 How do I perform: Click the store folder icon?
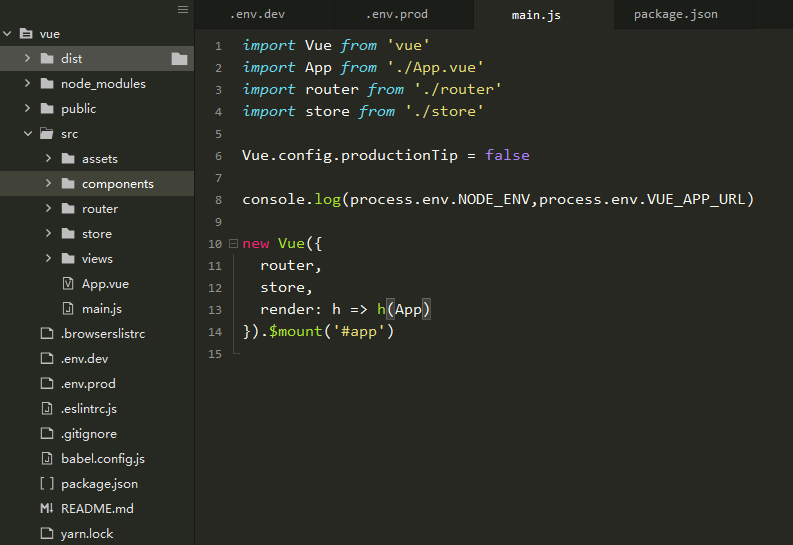(x=68, y=234)
